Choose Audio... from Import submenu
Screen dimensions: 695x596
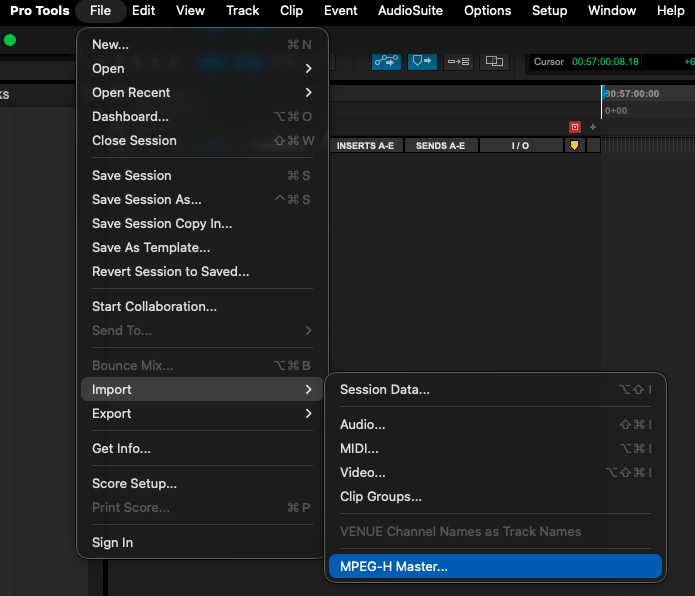[496, 425]
